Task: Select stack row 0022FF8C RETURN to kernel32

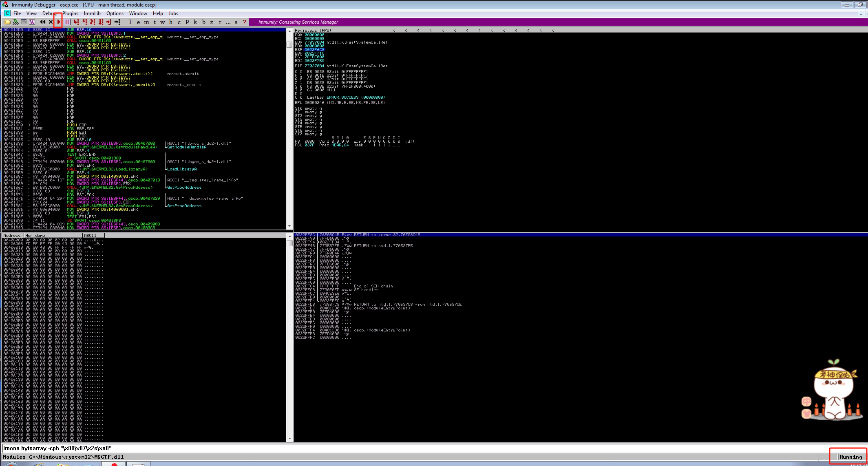Action: (x=581, y=235)
